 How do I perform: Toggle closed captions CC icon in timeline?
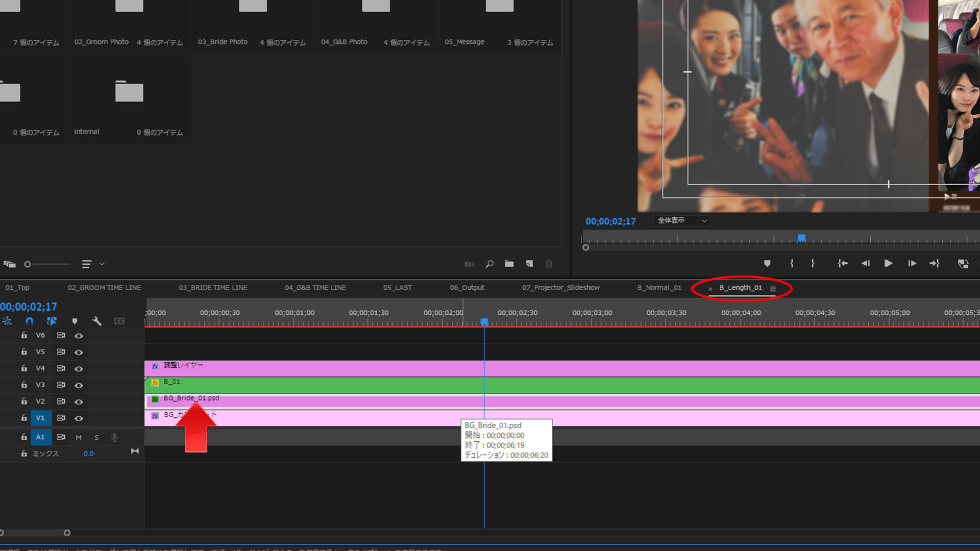[119, 321]
